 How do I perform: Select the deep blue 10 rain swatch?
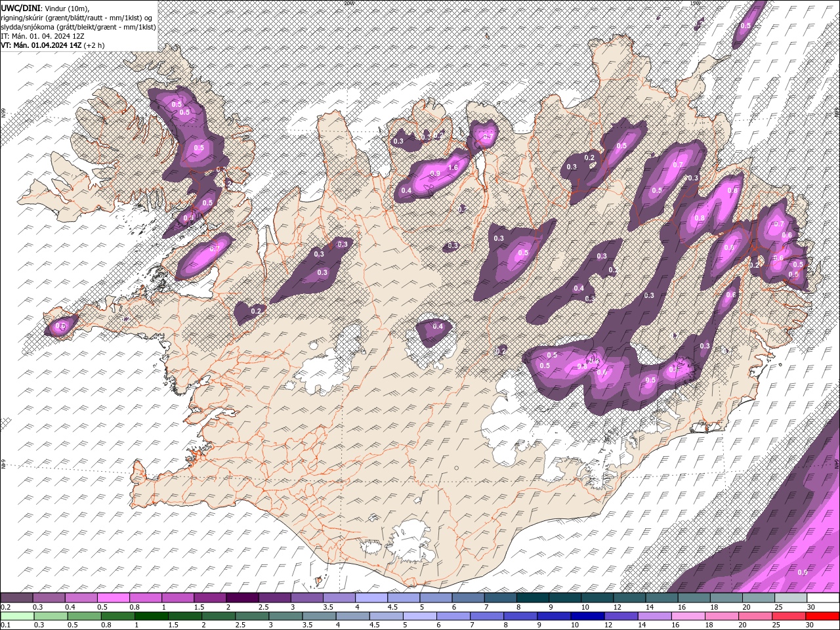click(x=588, y=616)
